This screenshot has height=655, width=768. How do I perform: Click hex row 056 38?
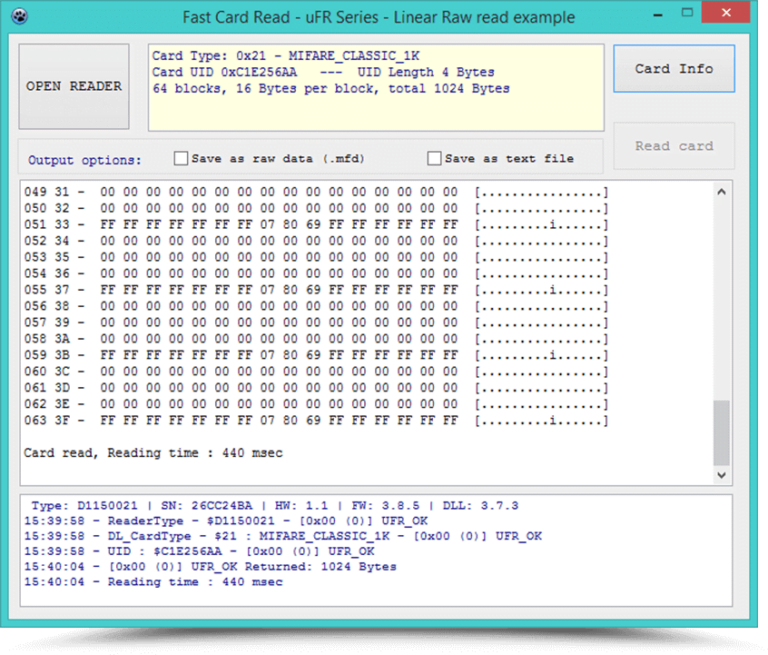(x=316, y=306)
